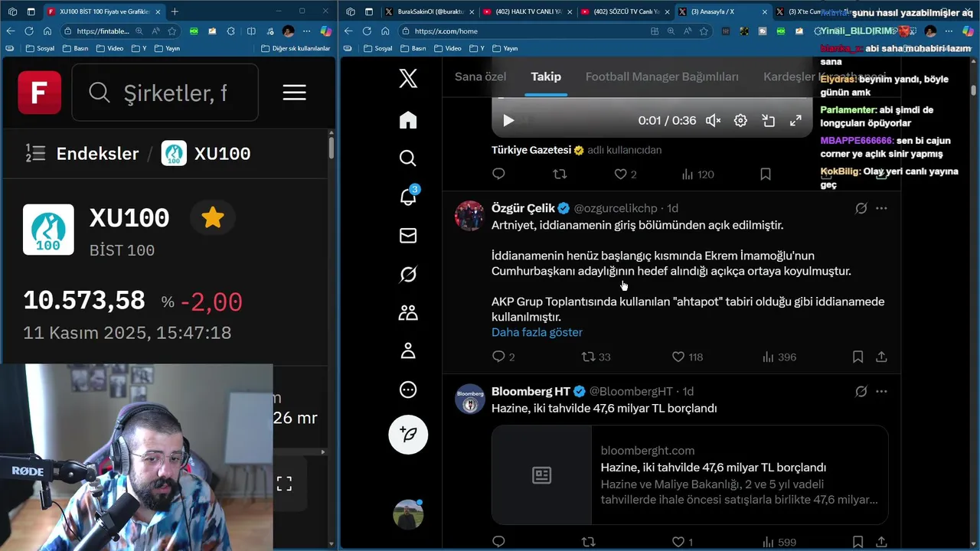Toggle video picture-in-picture mode
980x551 pixels.
point(768,120)
